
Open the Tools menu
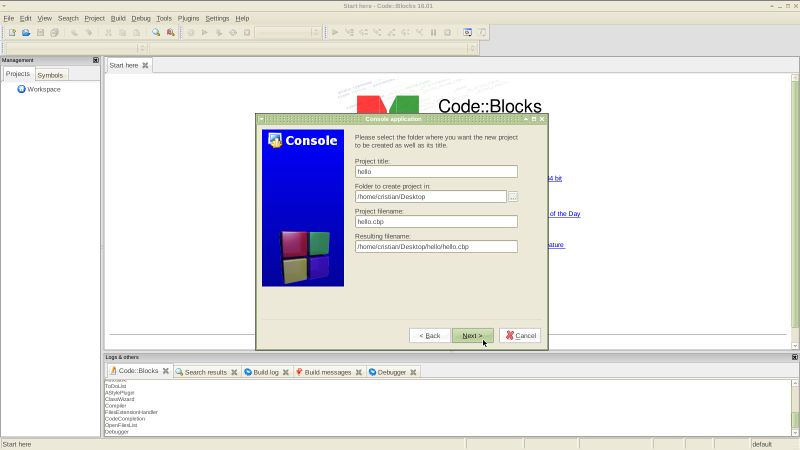pyautogui.click(x=164, y=18)
